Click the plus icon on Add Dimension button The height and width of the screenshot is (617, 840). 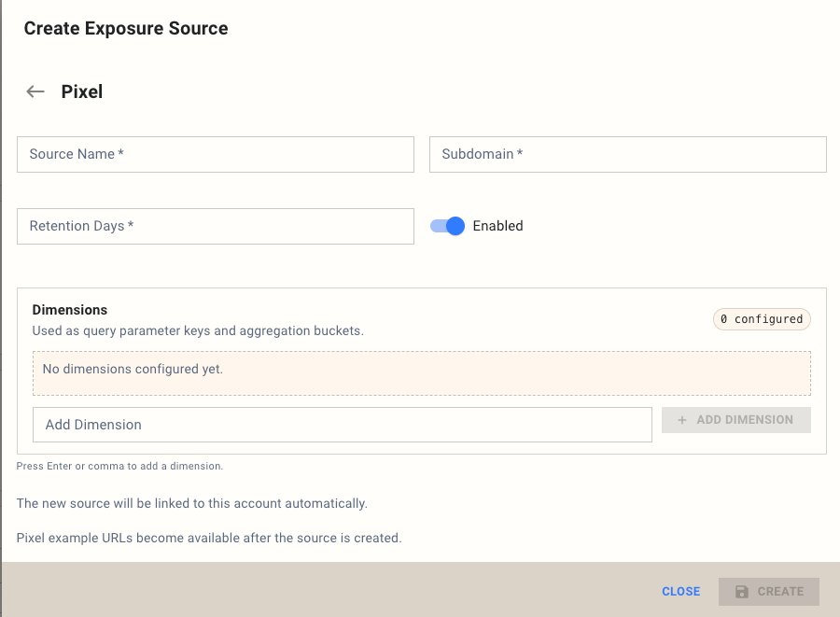682,420
